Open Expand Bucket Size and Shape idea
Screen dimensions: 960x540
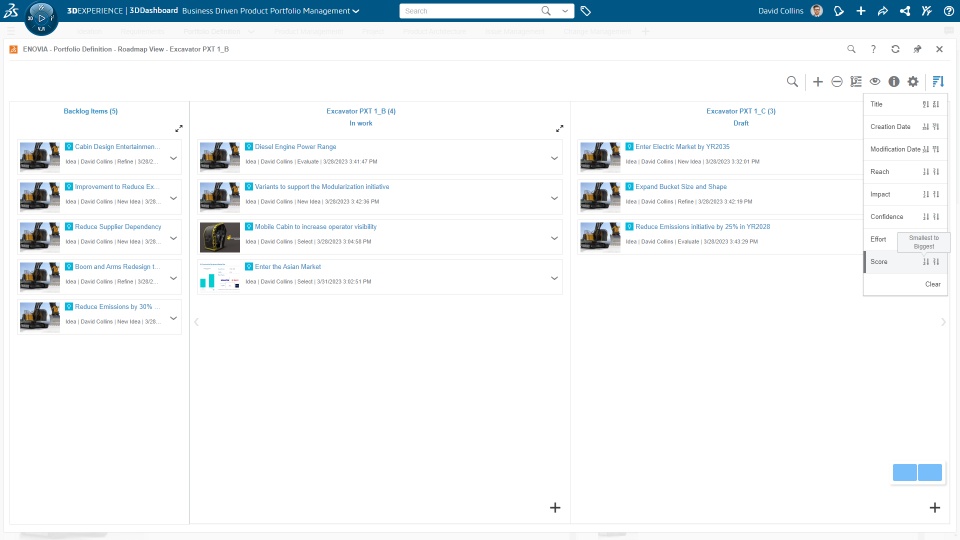point(681,187)
